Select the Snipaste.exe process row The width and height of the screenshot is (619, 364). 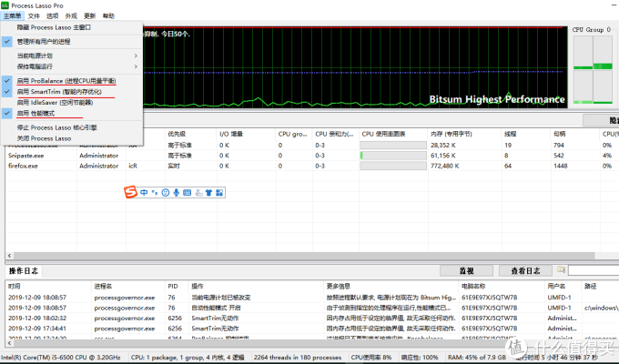[312, 156]
